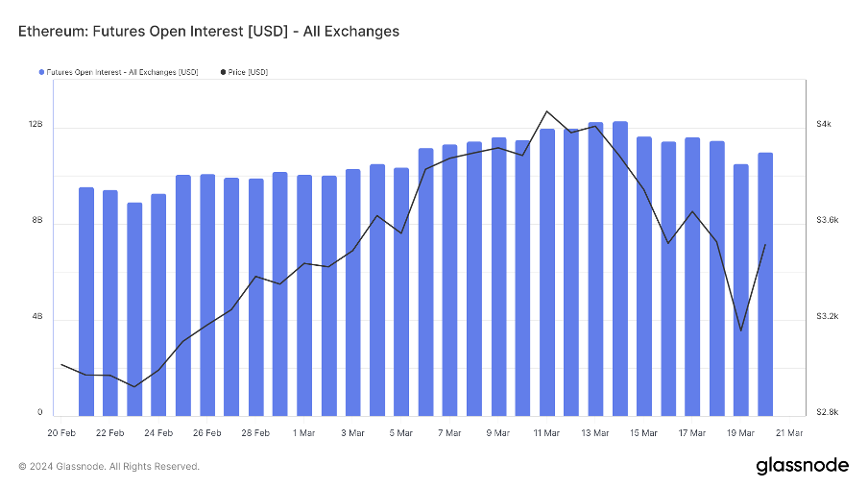Click the black Price legend dot
Image resolution: width=868 pixels, height=488 pixels.
[x=224, y=72]
